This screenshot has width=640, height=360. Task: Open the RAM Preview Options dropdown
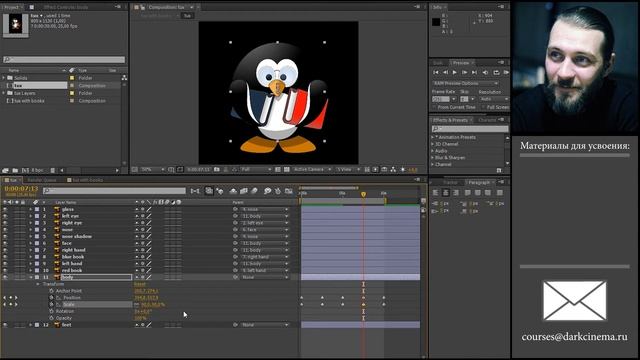pos(465,83)
